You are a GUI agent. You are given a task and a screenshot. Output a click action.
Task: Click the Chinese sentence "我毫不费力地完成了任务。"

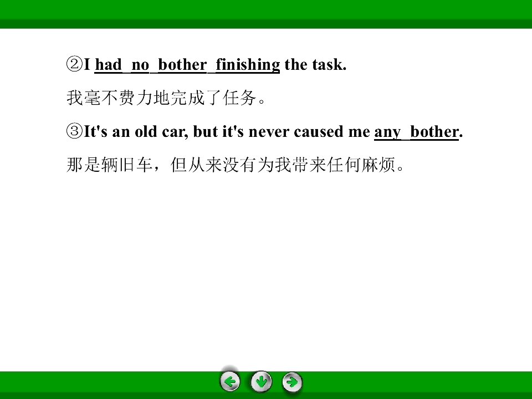point(166,98)
